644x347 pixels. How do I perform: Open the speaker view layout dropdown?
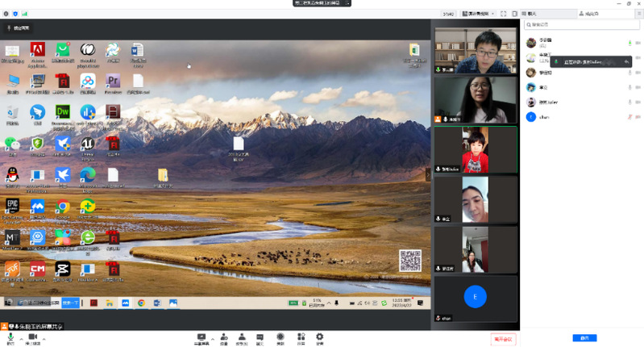[479, 14]
